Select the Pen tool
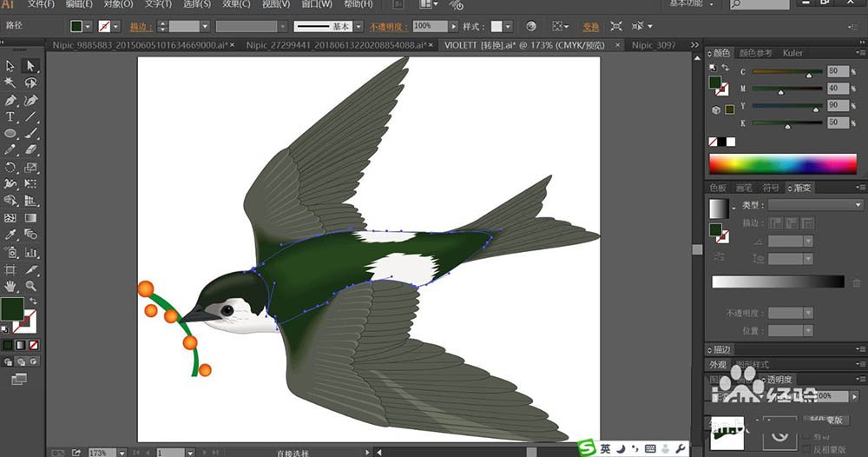Viewport: 868px width, 457px height. point(10,100)
